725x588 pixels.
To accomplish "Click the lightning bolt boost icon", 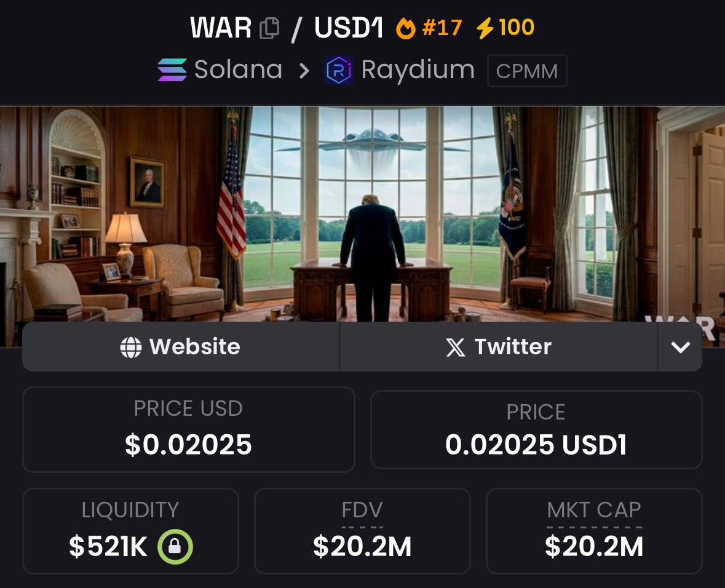I will (x=485, y=28).
